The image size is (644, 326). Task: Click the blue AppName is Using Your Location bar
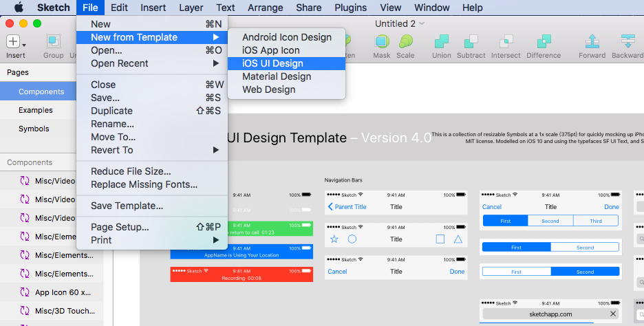pos(241,252)
